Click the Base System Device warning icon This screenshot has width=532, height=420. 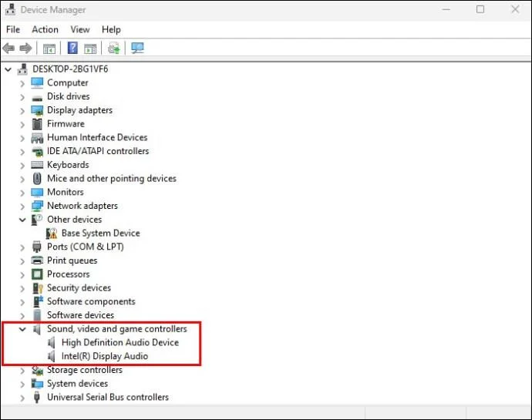click(x=52, y=234)
